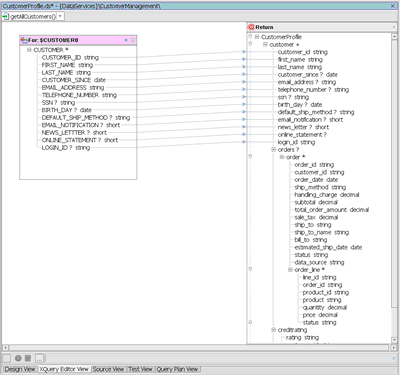400x375 pixels.
Task: Click the pin marker beside CustomerProfile
Action: 250,37
